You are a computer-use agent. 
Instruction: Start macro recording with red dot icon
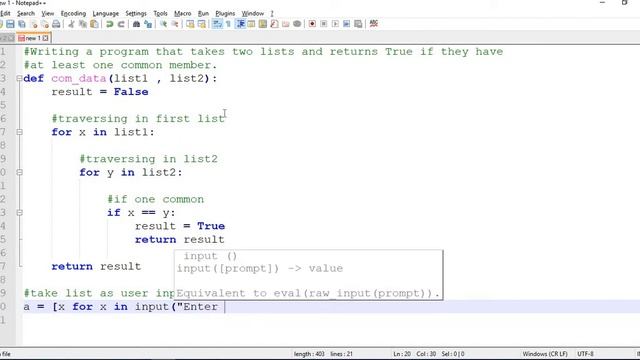click(x=312, y=24)
